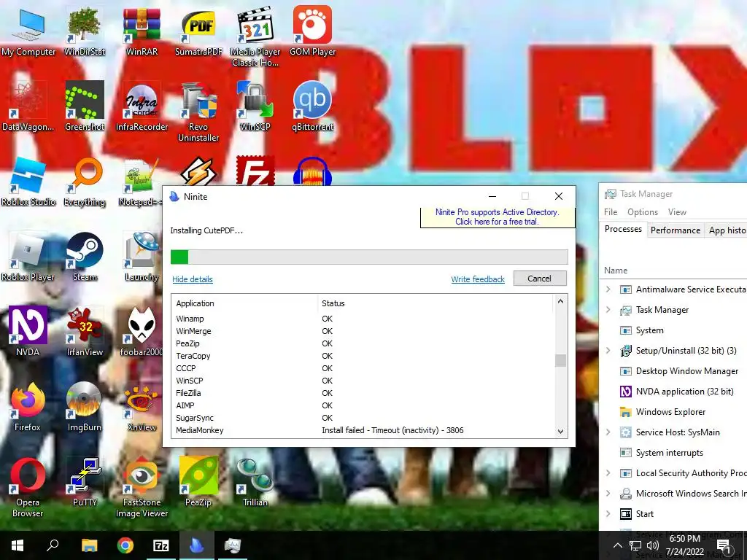Screen dimensions: 747x560
Task: Select the MediaMonkey row in Ninite list
Action: (x=365, y=430)
